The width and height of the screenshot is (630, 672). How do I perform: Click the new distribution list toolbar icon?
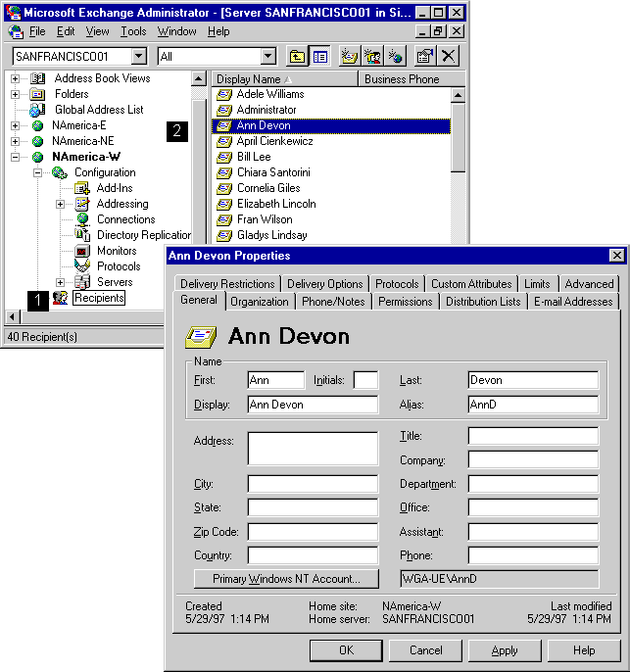pyautogui.click(x=372, y=56)
